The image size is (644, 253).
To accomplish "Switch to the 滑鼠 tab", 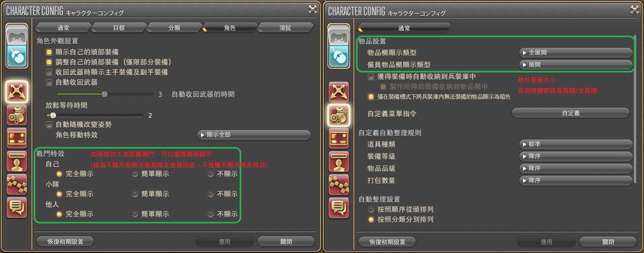I will coord(285,28).
